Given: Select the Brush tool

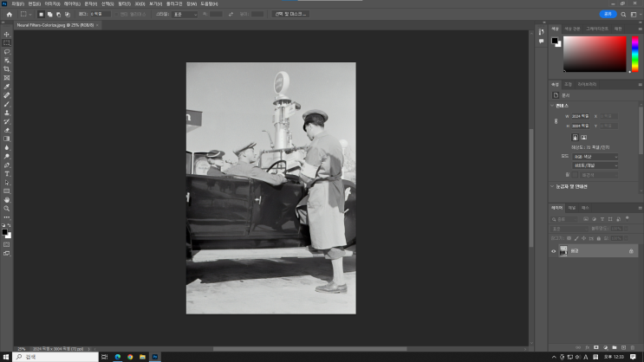Looking at the screenshot, I should click(7, 104).
